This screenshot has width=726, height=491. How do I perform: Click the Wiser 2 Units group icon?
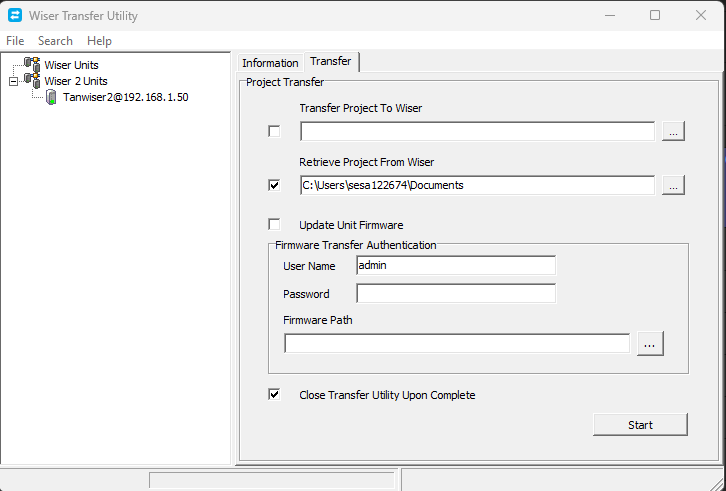(32, 81)
